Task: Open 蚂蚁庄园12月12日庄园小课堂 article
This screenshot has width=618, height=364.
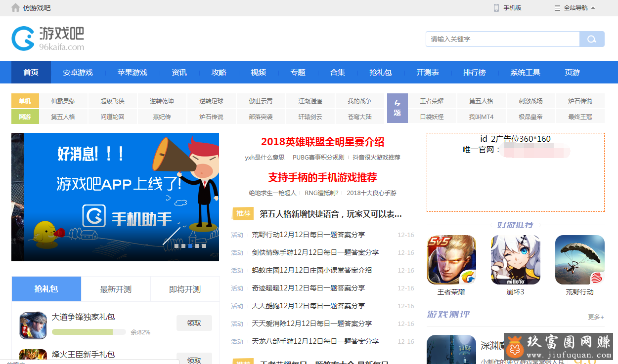Action: point(312,270)
